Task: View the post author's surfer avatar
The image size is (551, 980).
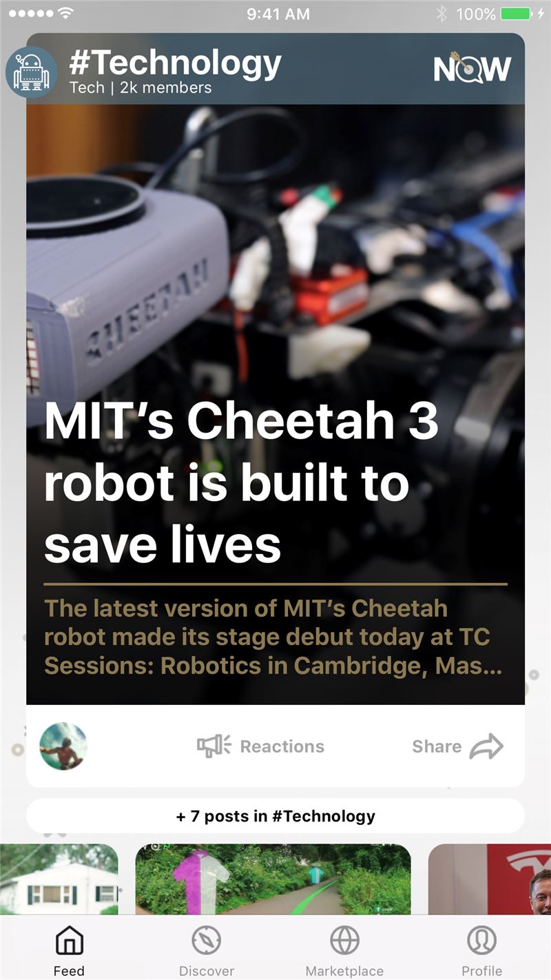Action: click(63, 746)
